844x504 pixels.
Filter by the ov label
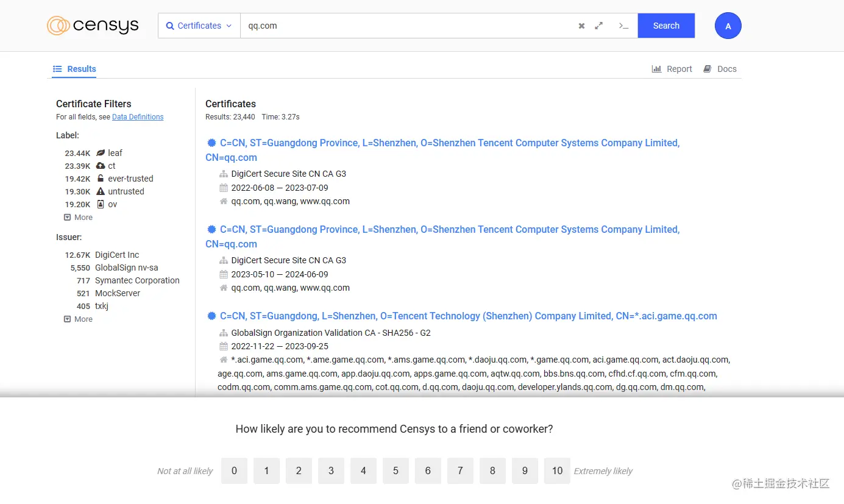pyautogui.click(x=113, y=204)
